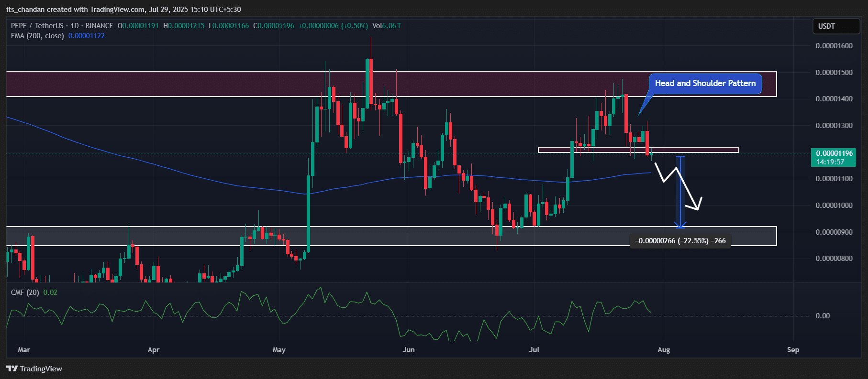This screenshot has height=379, width=868.
Task: Open the USDT currency selector
Action: point(835,26)
